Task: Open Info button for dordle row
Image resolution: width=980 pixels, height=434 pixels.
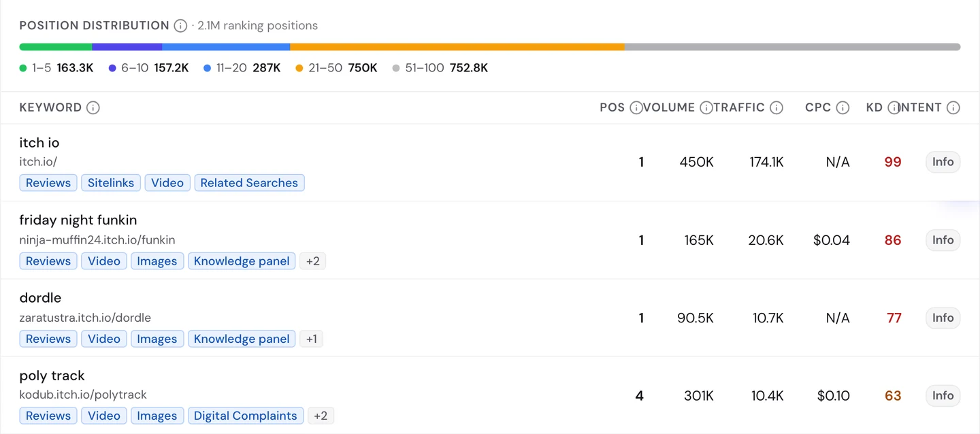Action: 943,318
